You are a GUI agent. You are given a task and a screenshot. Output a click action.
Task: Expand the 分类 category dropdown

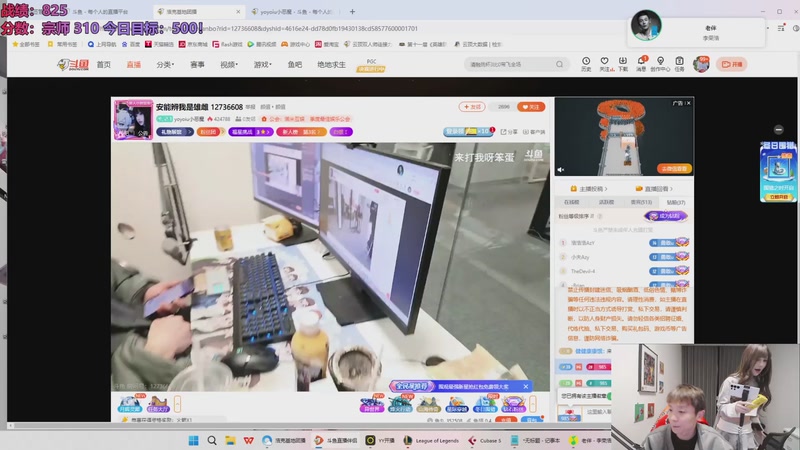(x=165, y=64)
